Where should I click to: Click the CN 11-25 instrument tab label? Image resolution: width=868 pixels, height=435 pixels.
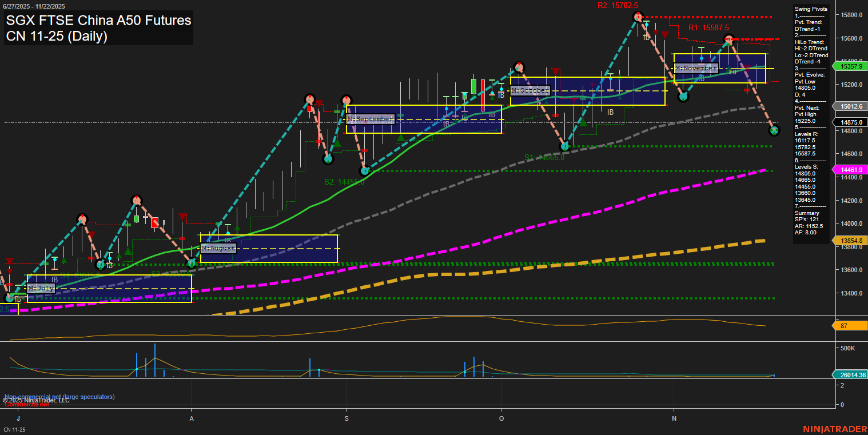pos(14,429)
